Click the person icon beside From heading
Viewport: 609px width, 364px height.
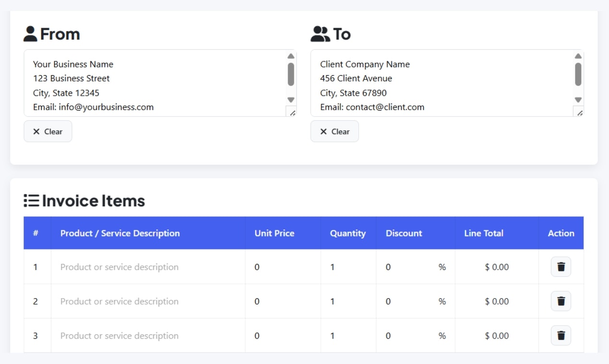click(31, 34)
